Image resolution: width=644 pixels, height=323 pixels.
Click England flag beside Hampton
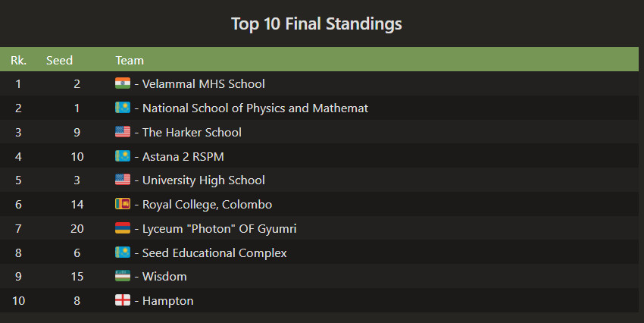(123, 300)
